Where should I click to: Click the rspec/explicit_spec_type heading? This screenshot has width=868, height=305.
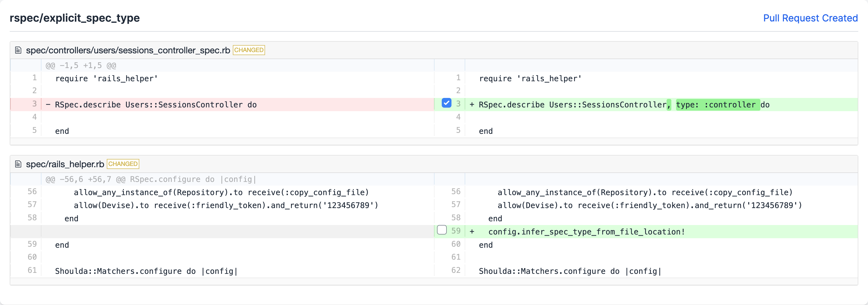coord(75,18)
